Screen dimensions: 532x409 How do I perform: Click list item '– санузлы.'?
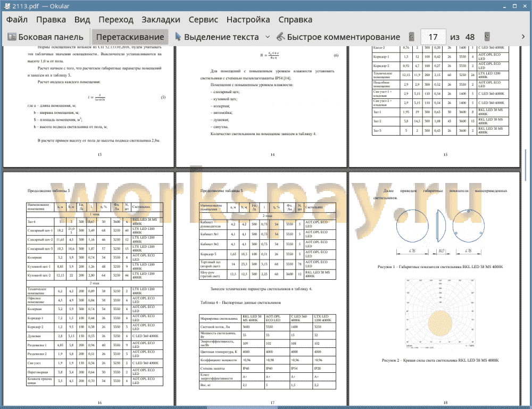pyautogui.click(x=220, y=127)
